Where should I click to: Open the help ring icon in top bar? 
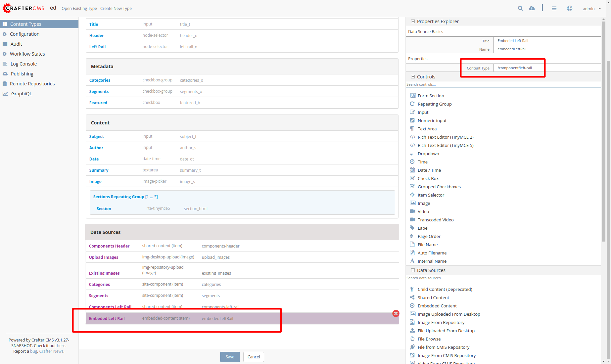tap(570, 8)
